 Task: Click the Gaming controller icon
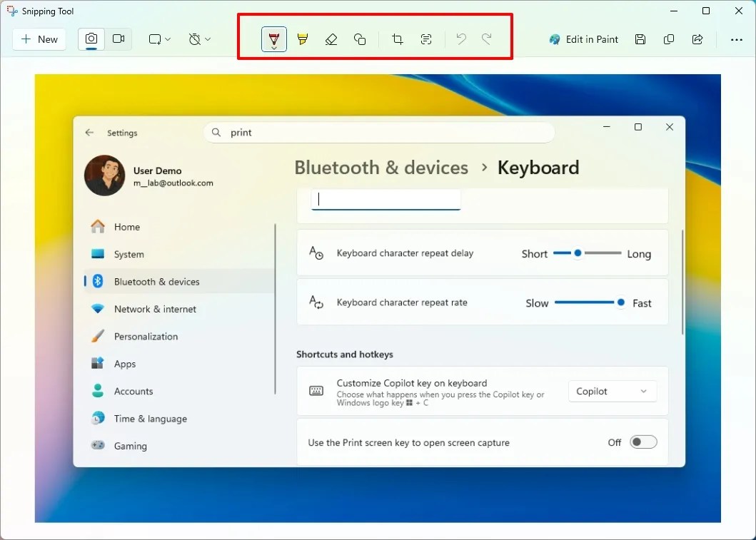click(98, 445)
